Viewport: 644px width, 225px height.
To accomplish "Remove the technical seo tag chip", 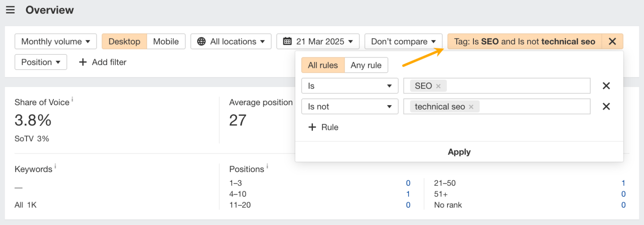I will pyautogui.click(x=471, y=107).
